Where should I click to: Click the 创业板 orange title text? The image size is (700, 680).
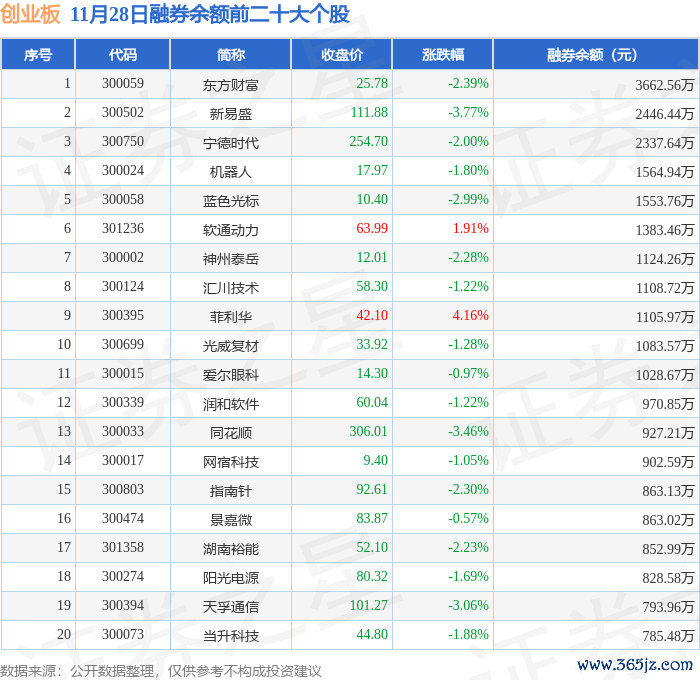point(30,14)
